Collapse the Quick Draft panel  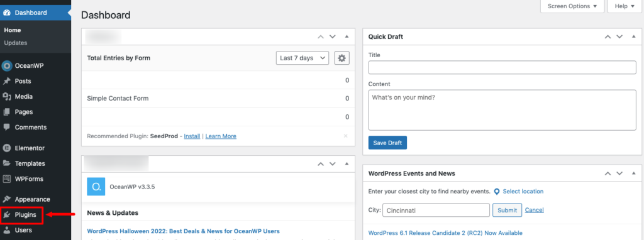[x=634, y=36]
